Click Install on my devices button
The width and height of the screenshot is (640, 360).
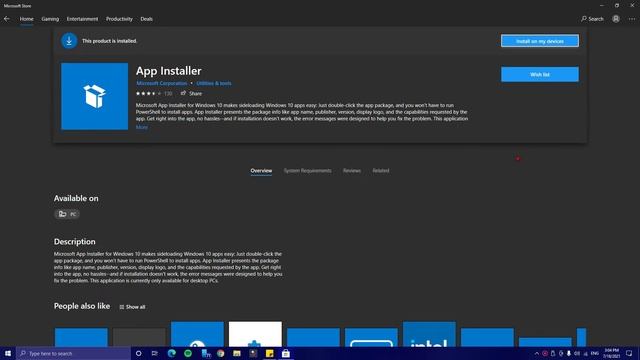(540, 41)
